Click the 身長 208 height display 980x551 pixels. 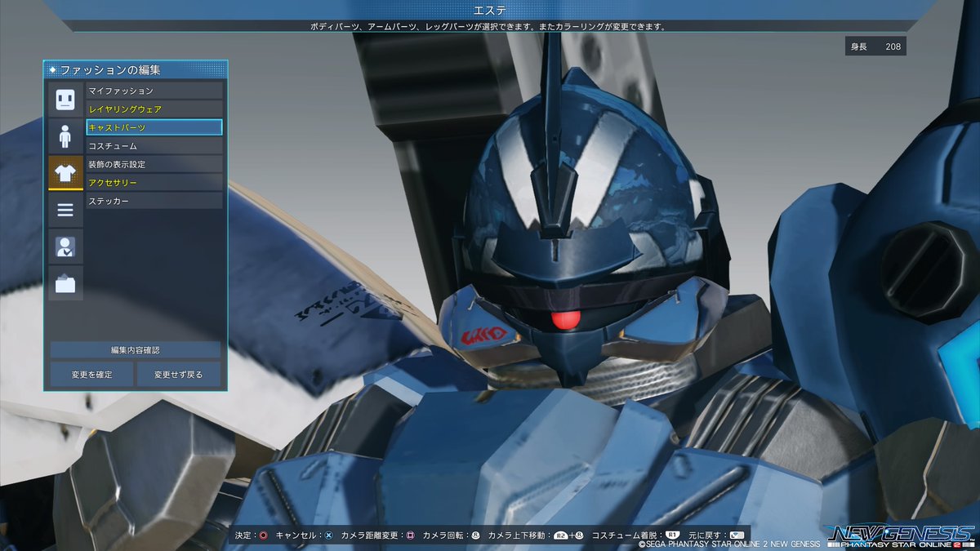click(875, 47)
